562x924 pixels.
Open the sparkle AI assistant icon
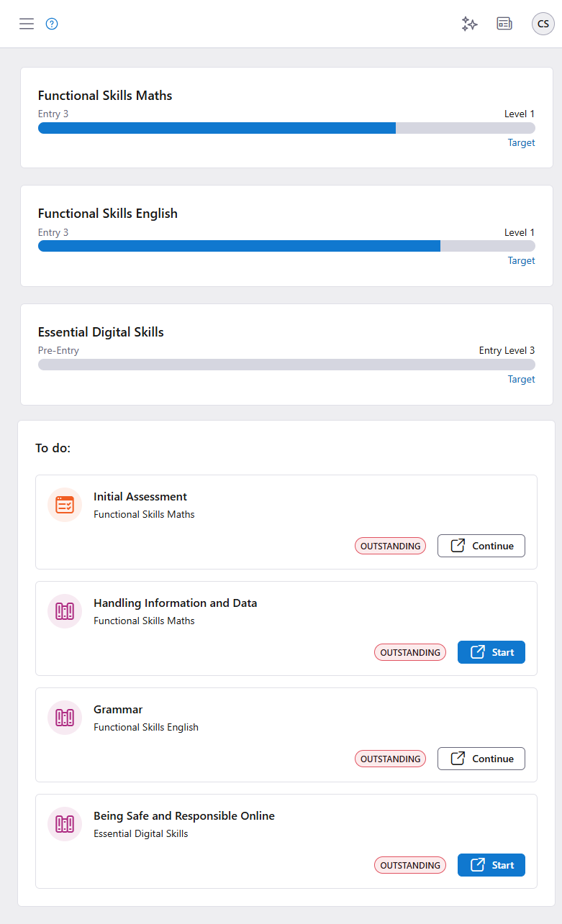point(469,24)
